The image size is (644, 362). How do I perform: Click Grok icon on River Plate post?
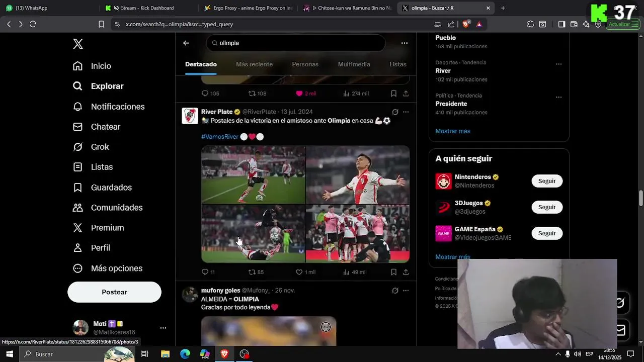point(395,112)
